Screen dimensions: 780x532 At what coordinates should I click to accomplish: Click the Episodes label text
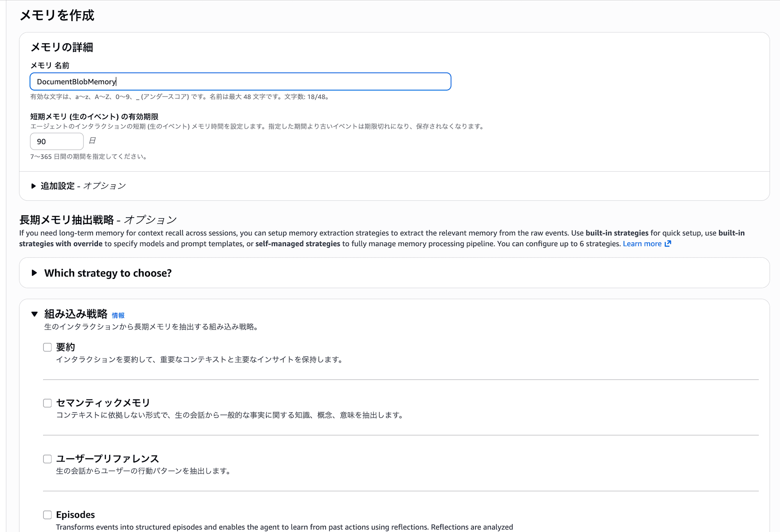point(75,515)
